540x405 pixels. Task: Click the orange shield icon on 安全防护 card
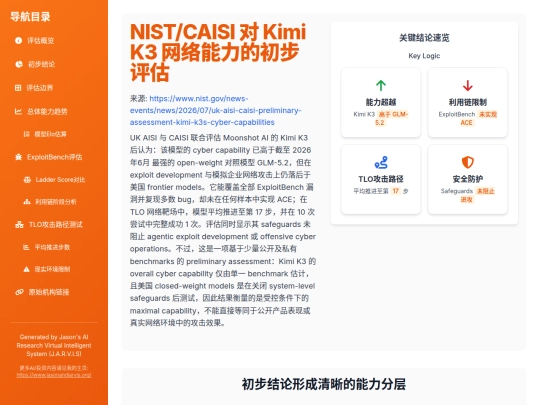point(468,162)
